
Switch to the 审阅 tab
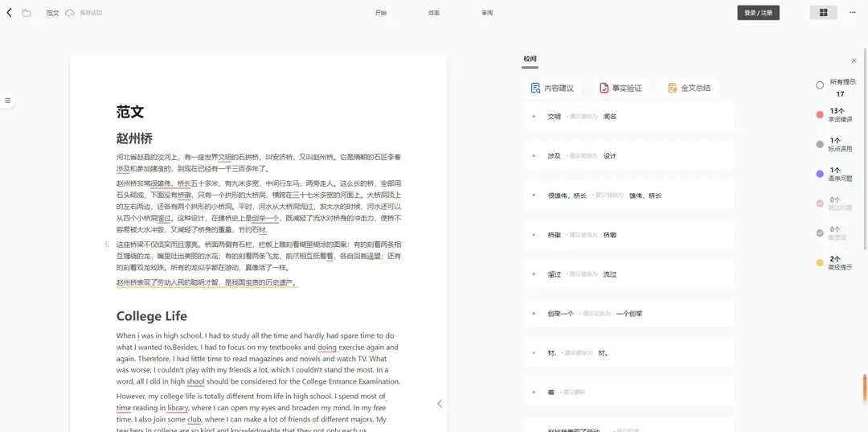coord(487,13)
